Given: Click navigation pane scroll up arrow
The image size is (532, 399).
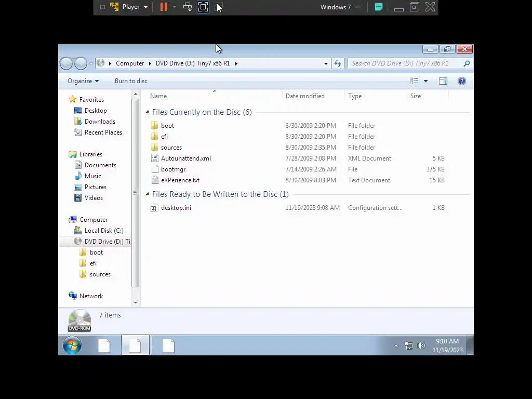Looking at the screenshot, I should point(136,94).
